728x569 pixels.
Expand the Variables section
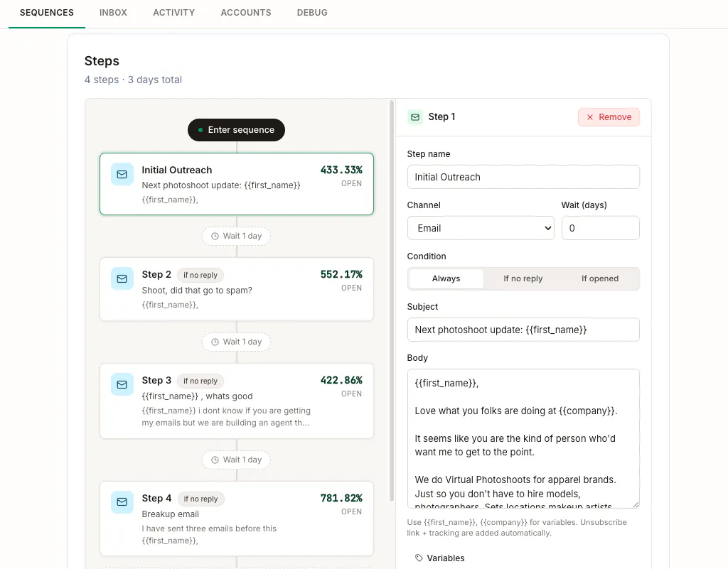tap(440, 558)
